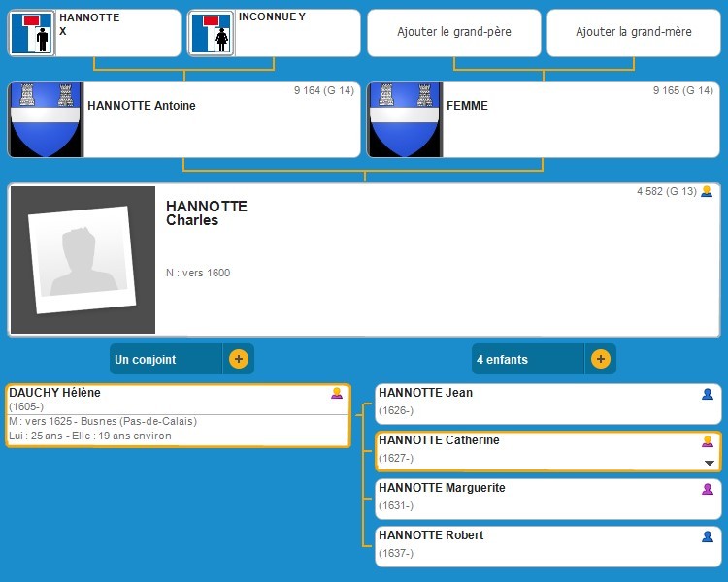This screenshot has width=728, height=582.
Task: Click Antoine HANNOTTE's blue coat of arms
Action: (x=44, y=119)
